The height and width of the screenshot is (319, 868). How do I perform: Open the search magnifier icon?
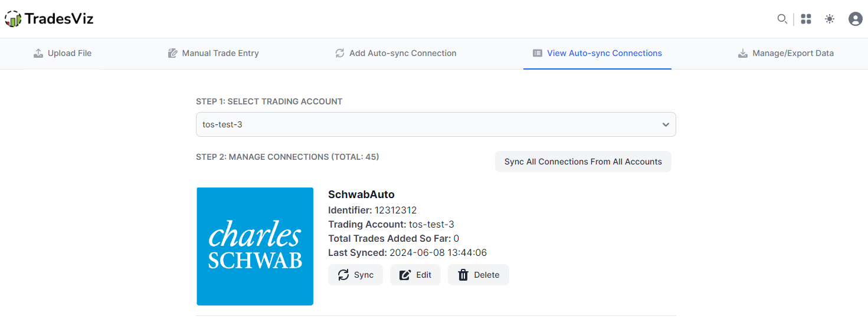(x=782, y=19)
